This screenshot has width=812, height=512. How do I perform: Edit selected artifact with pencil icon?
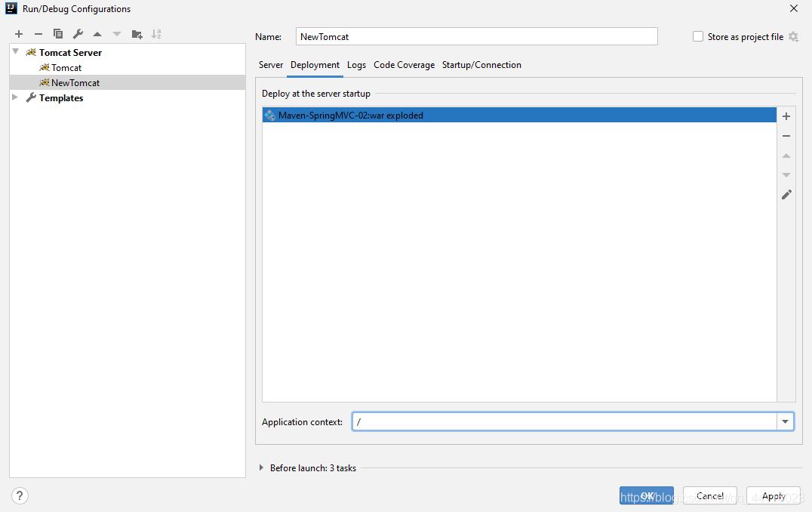click(x=786, y=195)
